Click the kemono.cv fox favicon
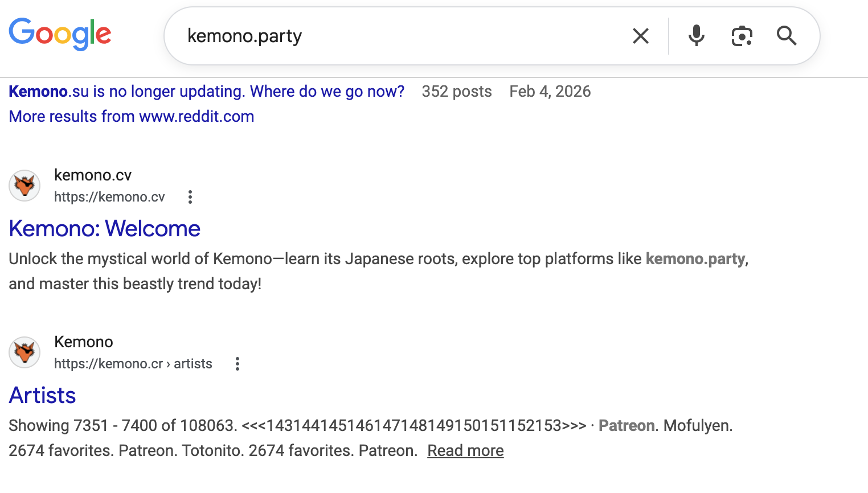 click(24, 186)
